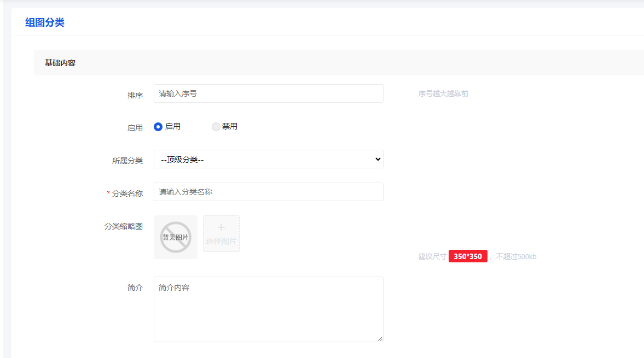Focus the 请输入分类名称 input field
The image size is (644, 358).
click(x=268, y=192)
